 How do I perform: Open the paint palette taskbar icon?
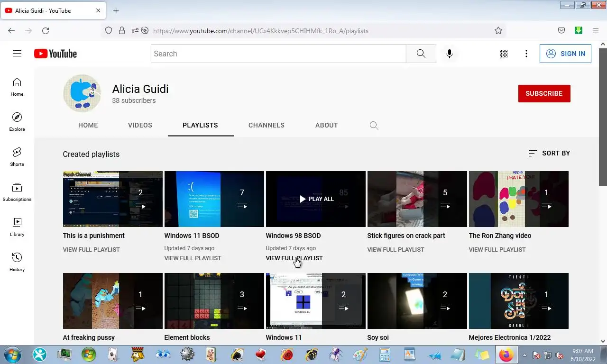tap(360, 354)
